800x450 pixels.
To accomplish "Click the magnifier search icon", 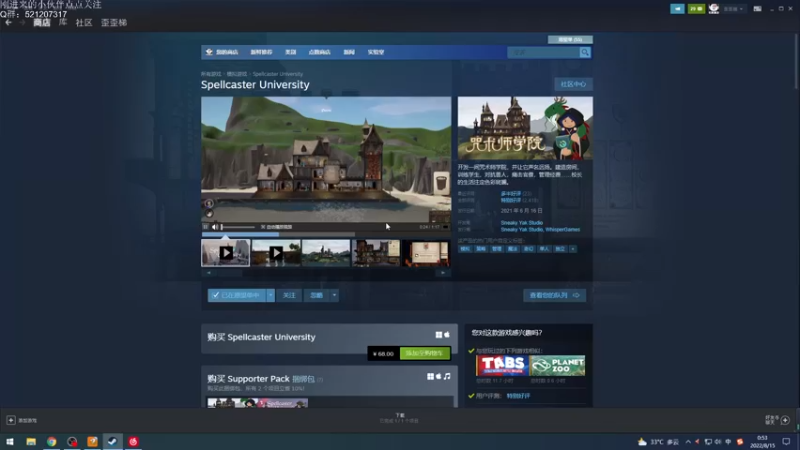I will (x=585, y=52).
